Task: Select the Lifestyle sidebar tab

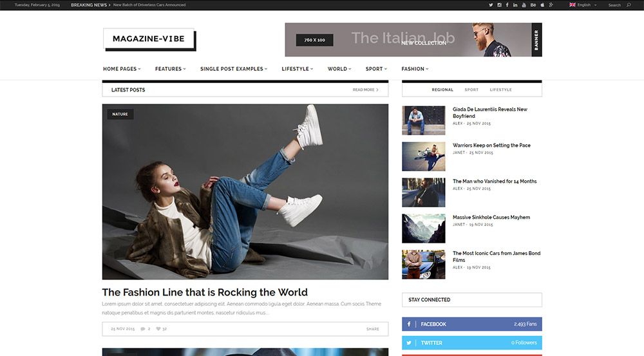Action: pyautogui.click(x=500, y=90)
